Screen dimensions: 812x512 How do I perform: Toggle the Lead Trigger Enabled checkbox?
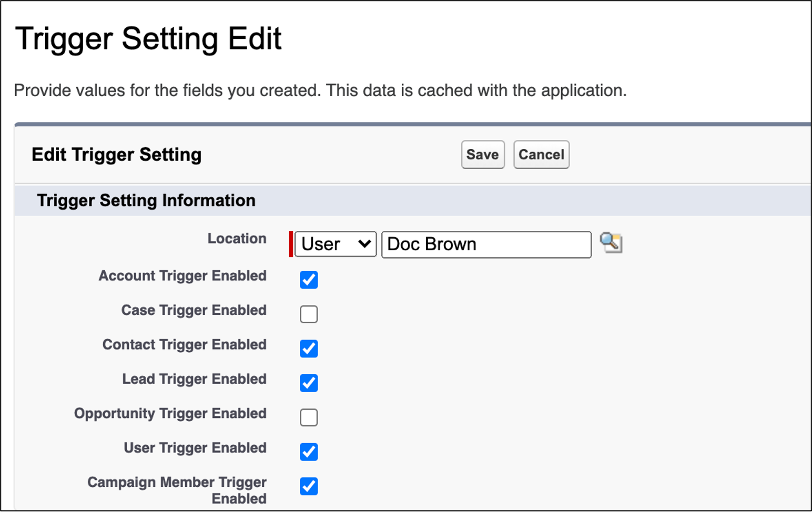tap(309, 383)
